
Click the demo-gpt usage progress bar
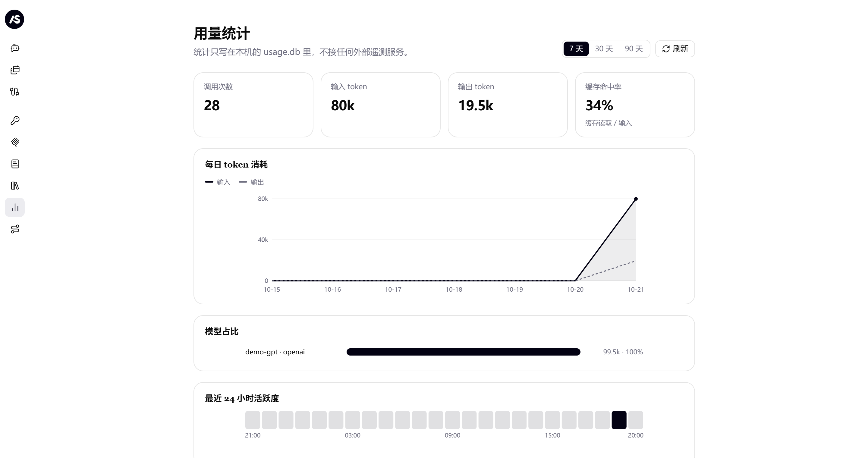(x=463, y=352)
